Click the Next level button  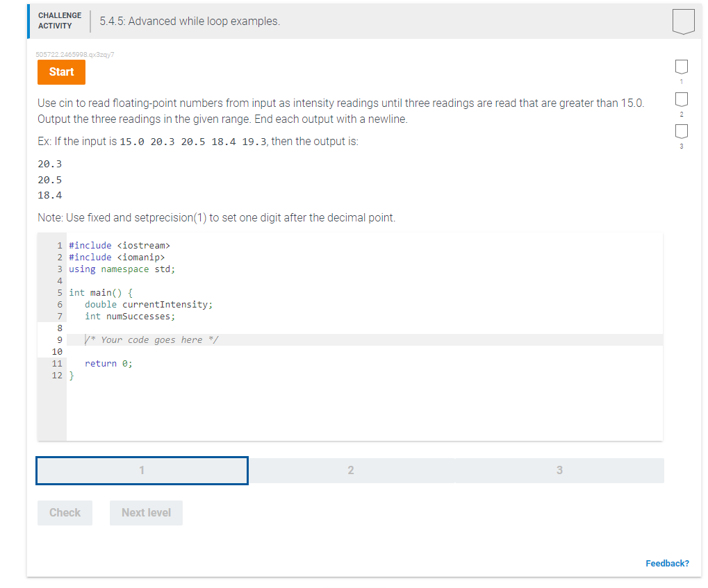click(x=146, y=512)
